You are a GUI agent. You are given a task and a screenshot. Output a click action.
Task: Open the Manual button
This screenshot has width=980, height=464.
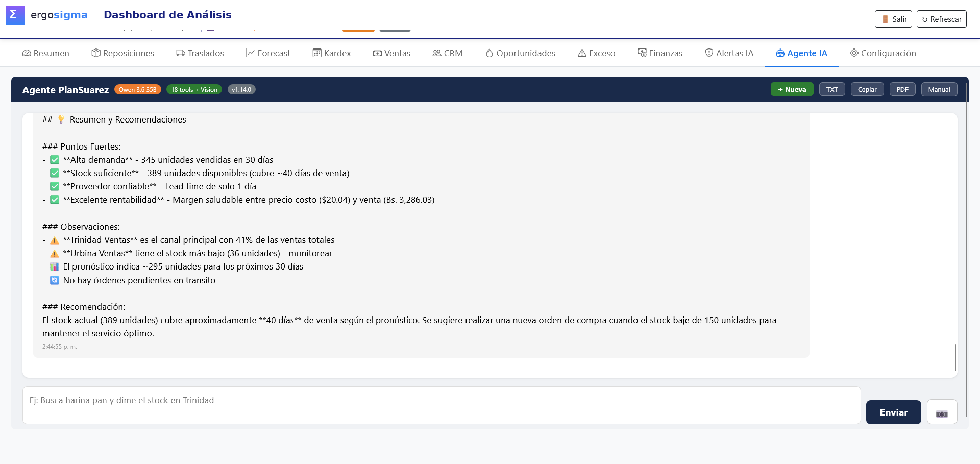(939, 89)
